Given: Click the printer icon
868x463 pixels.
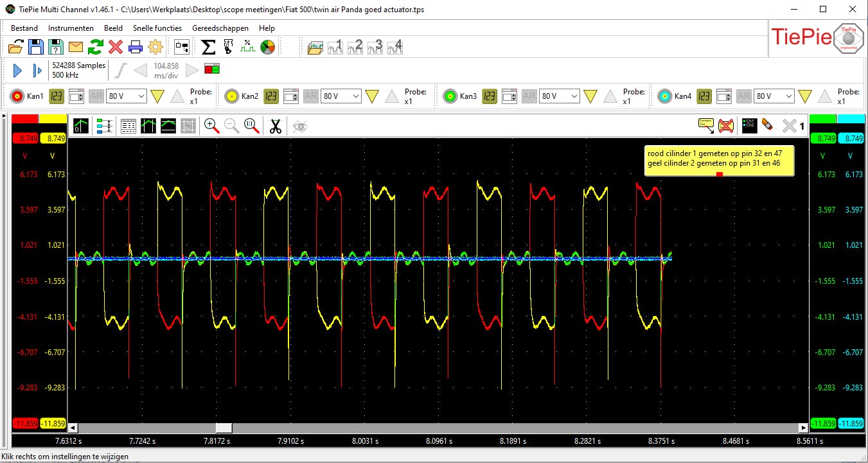Looking at the screenshot, I should (x=136, y=47).
